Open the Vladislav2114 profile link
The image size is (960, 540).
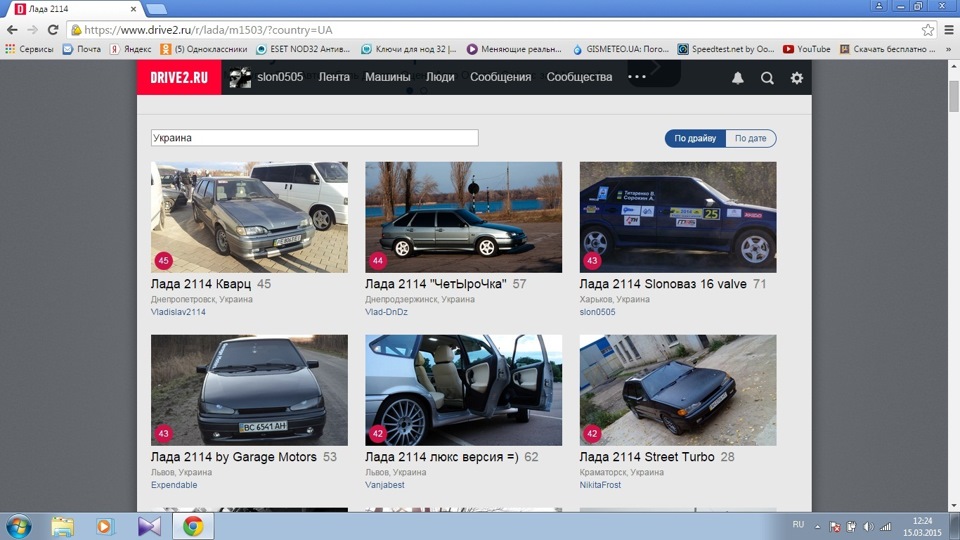[x=178, y=312]
